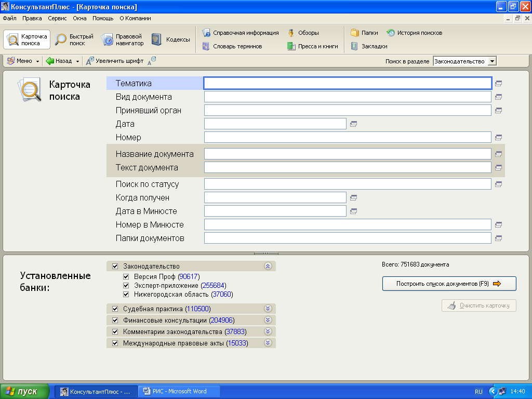The height and width of the screenshot is (399, 532).
Task: Open Словарь терминов
Action: click(232, 46)
